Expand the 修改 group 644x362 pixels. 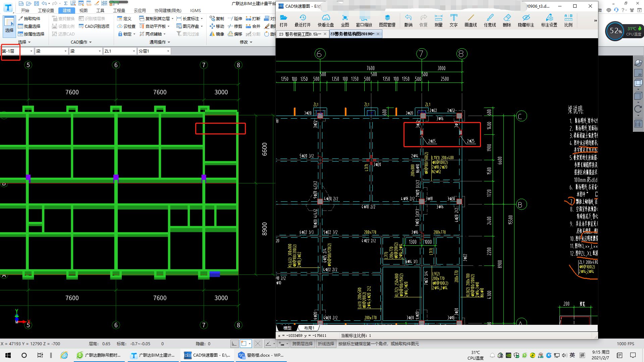(246, 42)
